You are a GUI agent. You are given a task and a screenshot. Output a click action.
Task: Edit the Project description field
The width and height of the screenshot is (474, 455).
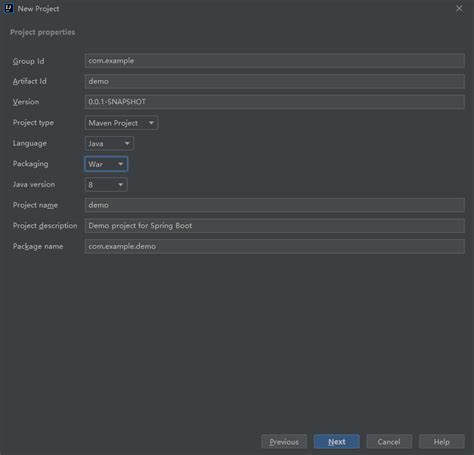tap(274, 226)
